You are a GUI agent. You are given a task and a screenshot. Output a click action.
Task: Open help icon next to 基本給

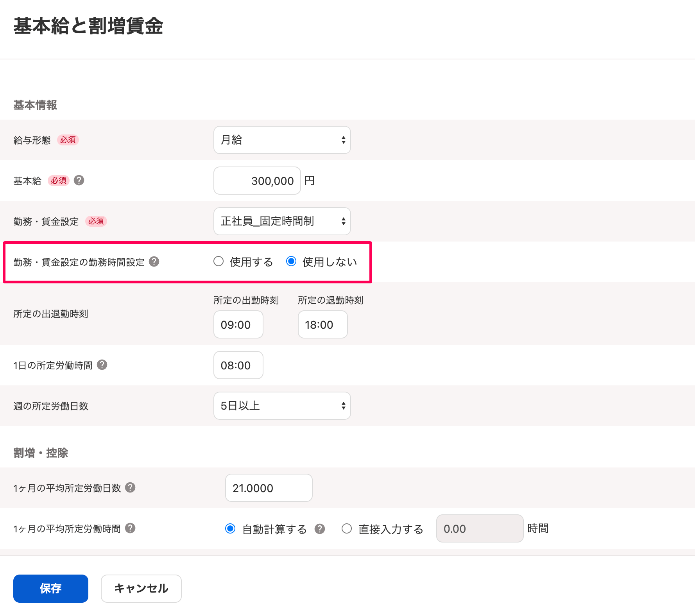pyautogui.click(x=79, y=180)
